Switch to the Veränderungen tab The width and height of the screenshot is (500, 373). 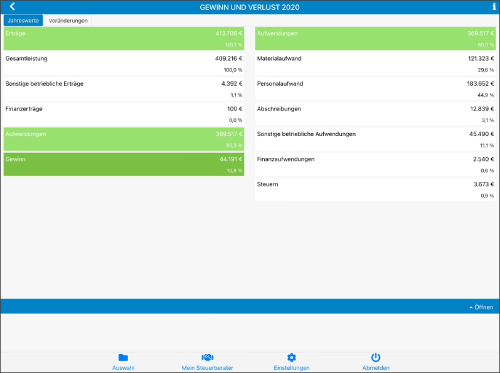tap(68, 21)
